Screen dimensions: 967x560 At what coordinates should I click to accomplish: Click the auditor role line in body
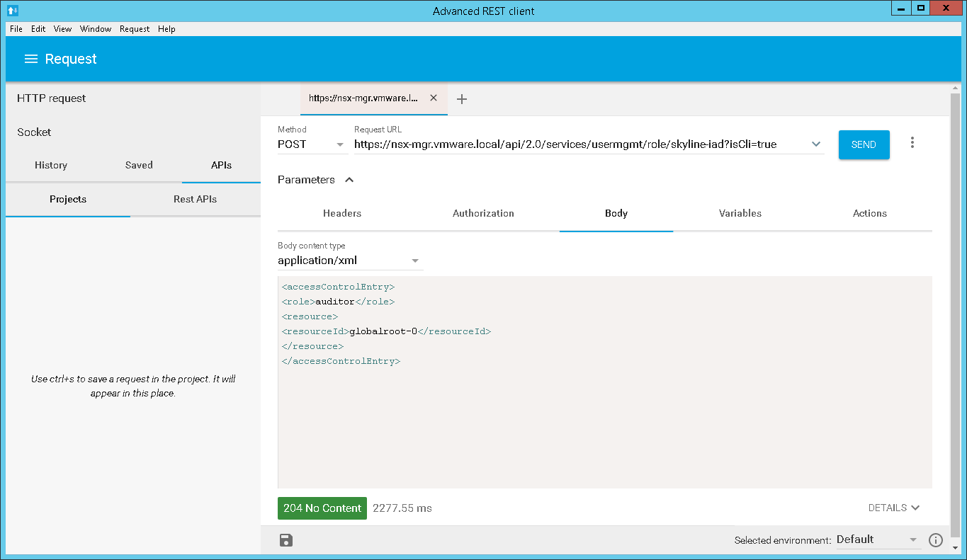tap(338, 302)
